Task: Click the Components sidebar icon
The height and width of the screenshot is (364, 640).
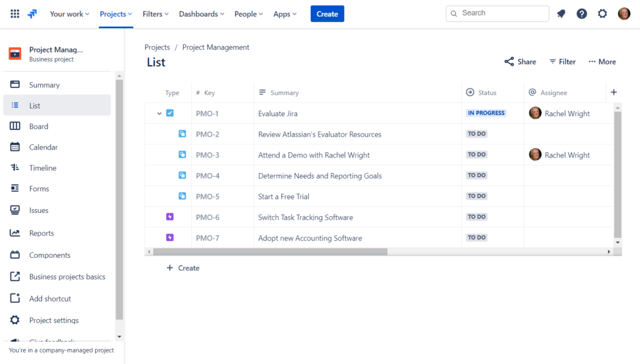Action: tap(15, 255)
